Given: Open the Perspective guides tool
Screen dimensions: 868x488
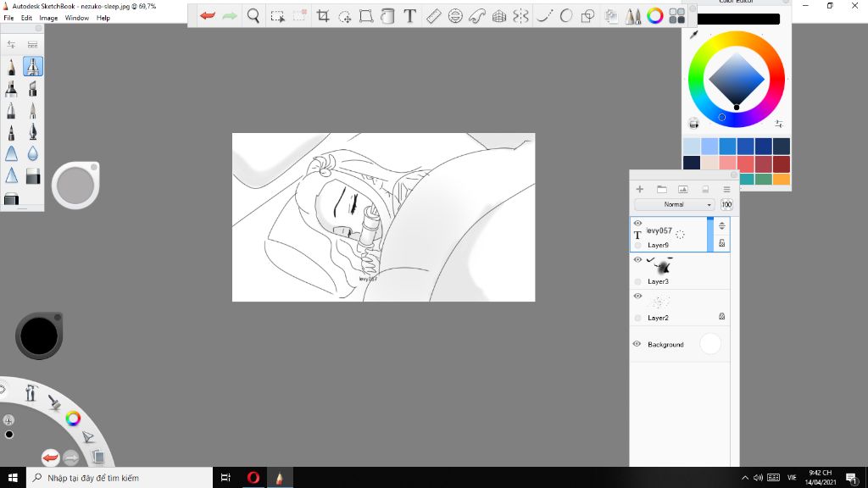Looking at the screenshot, I should 498,15.
